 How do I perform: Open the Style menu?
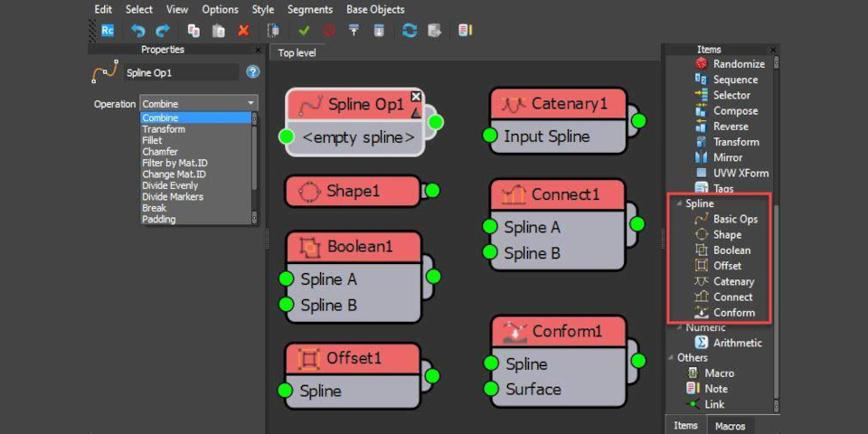tap(263, 9)
